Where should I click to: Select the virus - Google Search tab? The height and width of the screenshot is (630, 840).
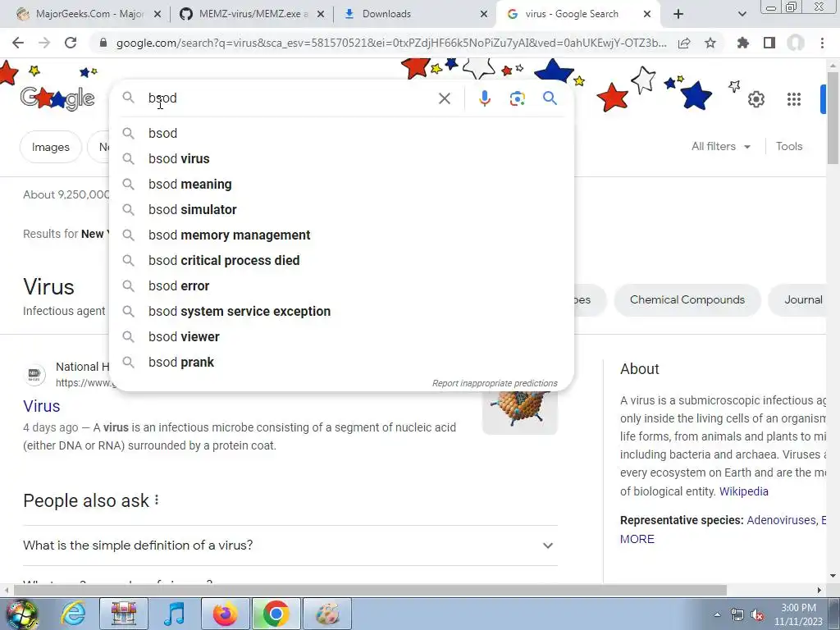point(578,14)
